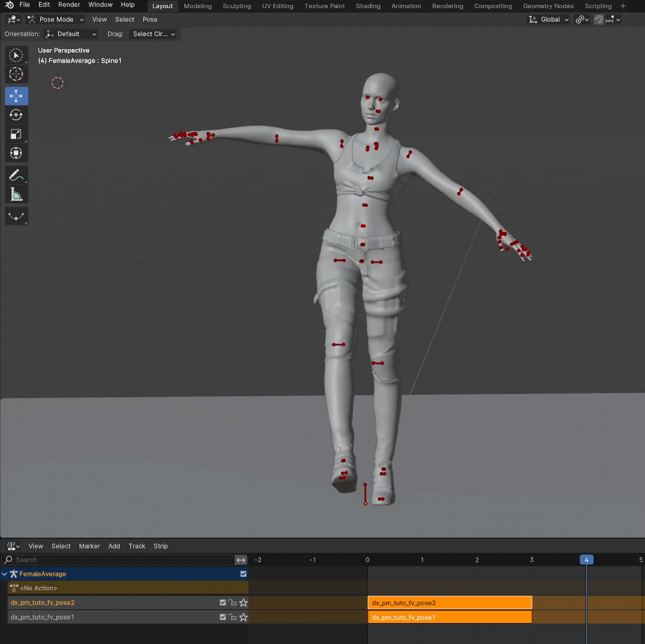This screenshot has width=645, height=644.
Task: Switch to the Animation workspace tab
Action: pos(406,6)
